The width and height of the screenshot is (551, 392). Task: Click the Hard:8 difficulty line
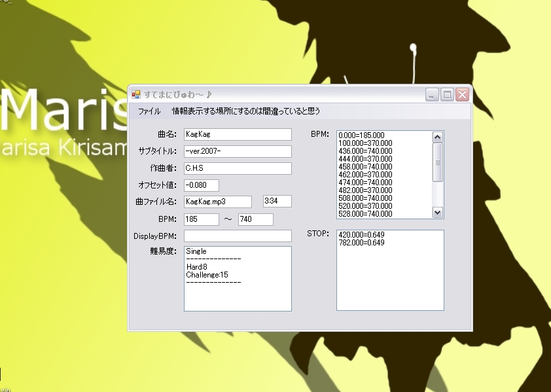point(197,267)
